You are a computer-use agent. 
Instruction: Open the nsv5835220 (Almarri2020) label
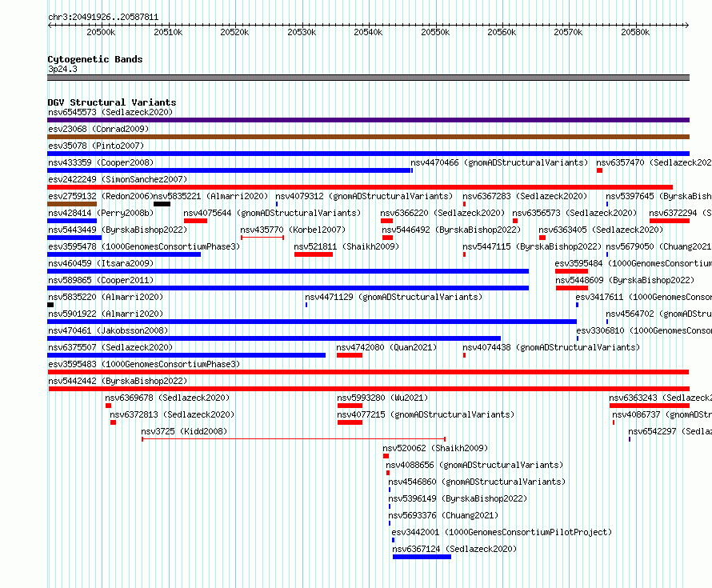[x=106, y=297]
